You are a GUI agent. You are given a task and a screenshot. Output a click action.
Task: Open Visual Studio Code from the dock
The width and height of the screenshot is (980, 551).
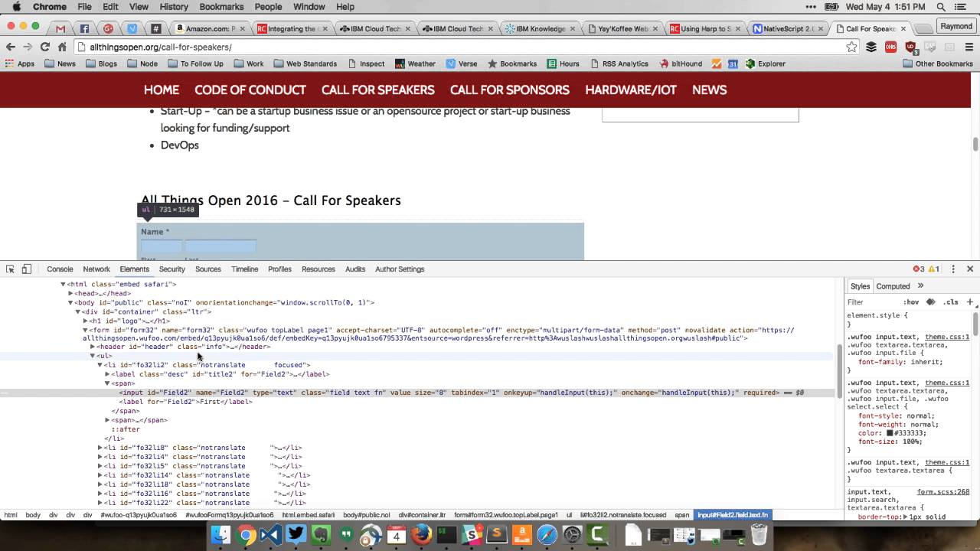point(271,535)
